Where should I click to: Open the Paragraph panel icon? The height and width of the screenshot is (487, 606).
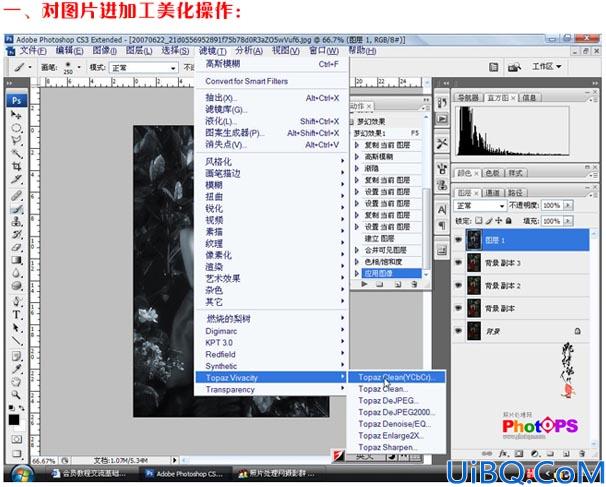(x=442, y=225)
